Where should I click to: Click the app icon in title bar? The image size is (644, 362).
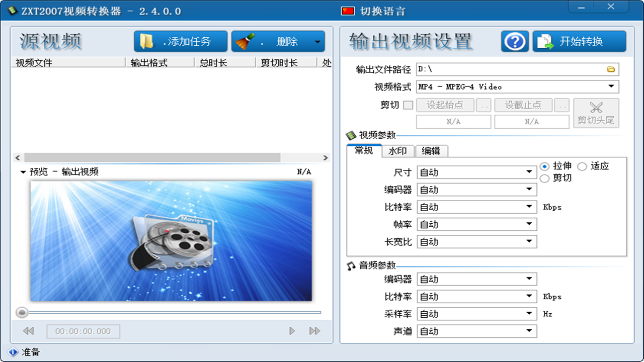(x=12, y=11)
